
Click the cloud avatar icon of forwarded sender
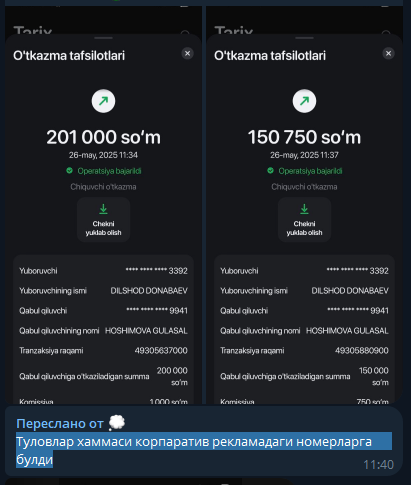pos(117,423)
